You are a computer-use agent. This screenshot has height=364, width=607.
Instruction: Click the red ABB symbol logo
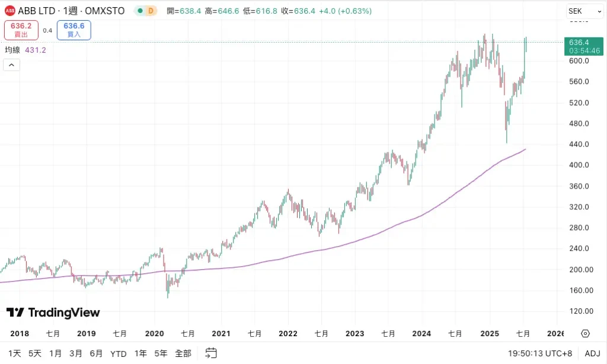coord(10,11)
